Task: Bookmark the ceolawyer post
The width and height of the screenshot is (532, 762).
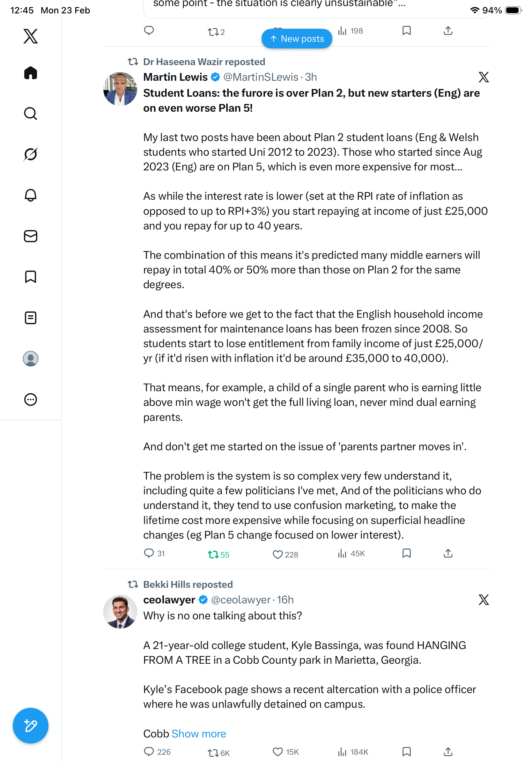Action: pyautogui.click(x=406, y=752)
